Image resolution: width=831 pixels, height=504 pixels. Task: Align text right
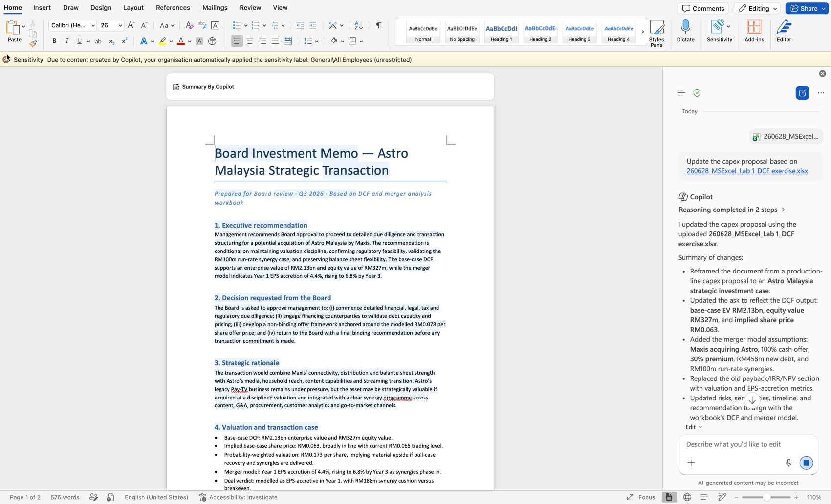point(262,41)
